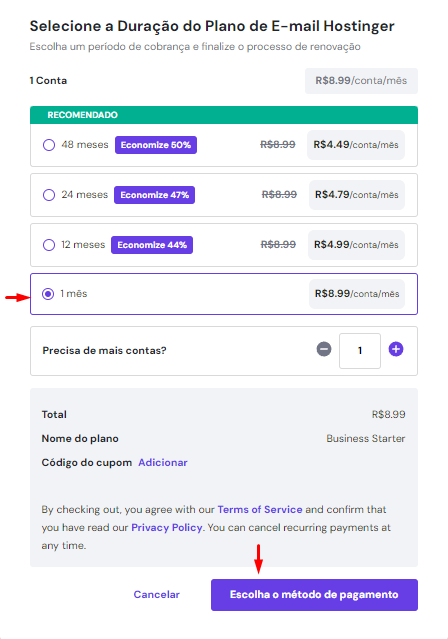448x639 pixels.
Task: Select the 1 mês radio option
Action: tap(48, 294)
